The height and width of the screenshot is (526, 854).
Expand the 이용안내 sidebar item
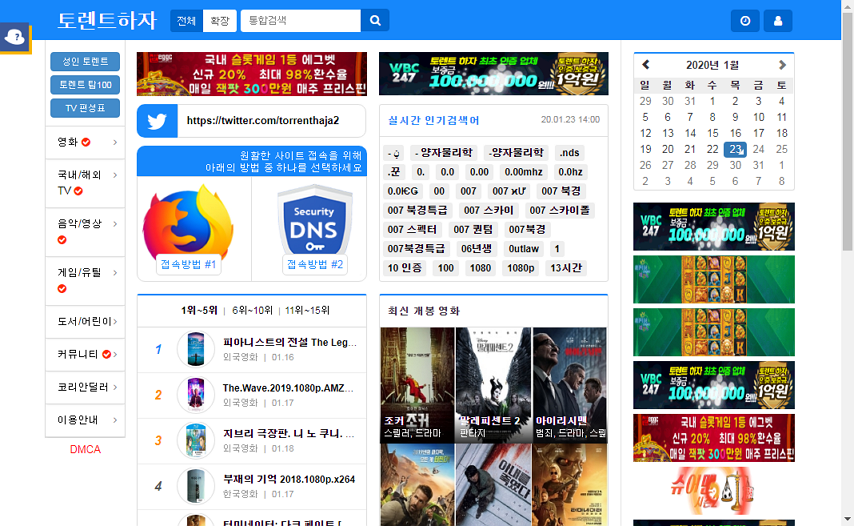pos(86,420)
